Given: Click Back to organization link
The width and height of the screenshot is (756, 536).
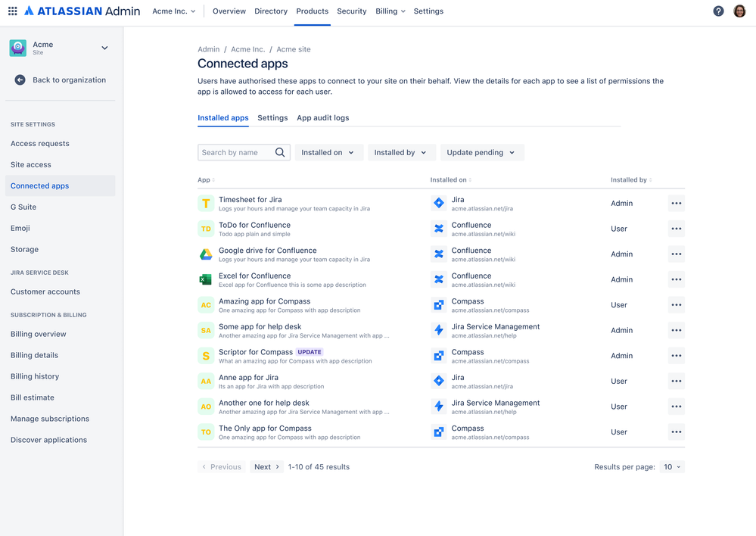Looking at the screenshot, I should 70,80.
